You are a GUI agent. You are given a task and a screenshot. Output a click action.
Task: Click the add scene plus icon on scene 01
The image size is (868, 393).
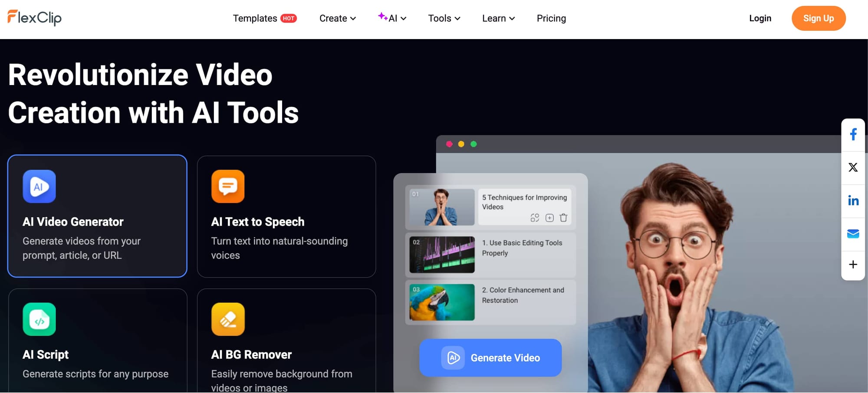pos(549,218)
